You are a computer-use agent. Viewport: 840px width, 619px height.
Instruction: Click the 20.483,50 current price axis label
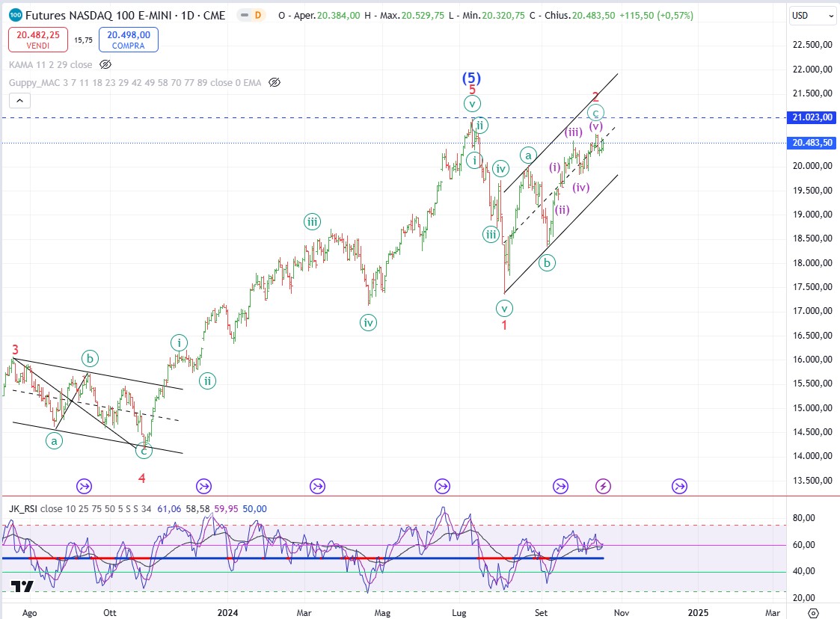[x=812, y=143]
